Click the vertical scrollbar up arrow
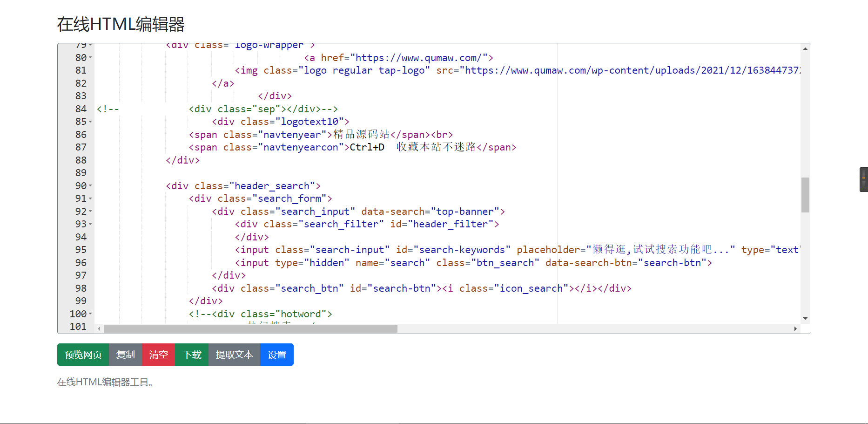The width and height of the screenshot is (868, 424). (x=805, y=48)
